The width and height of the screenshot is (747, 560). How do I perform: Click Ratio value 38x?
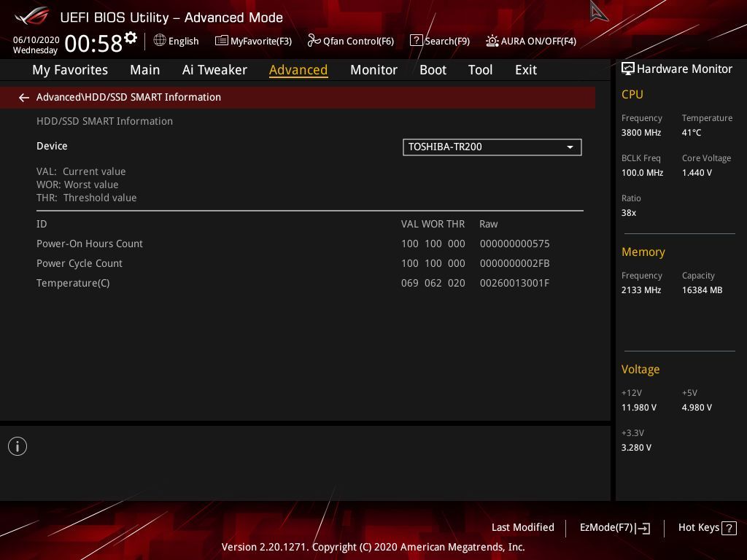[x=628, y=213]
